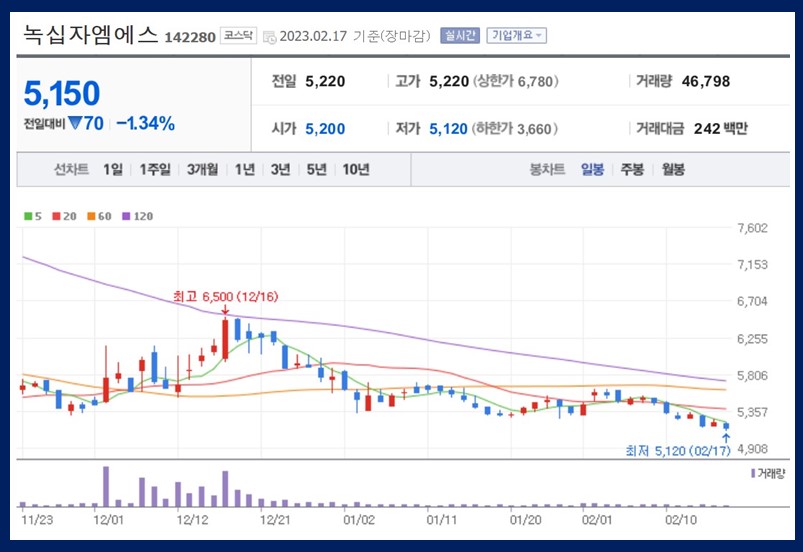Screen dimensions: 803x552
Task: Click the 6,704 price axis label
Action: pyautogui.click(x=752, y=301)
